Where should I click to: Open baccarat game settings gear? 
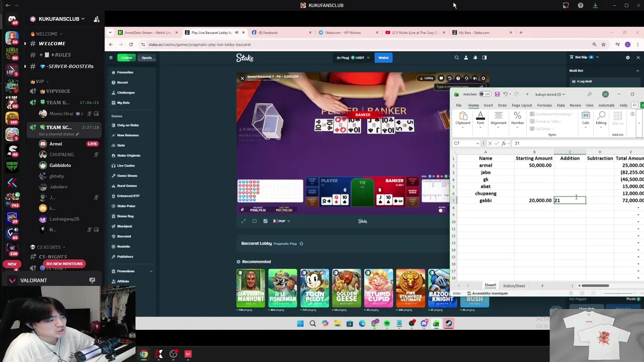(484, 78)
